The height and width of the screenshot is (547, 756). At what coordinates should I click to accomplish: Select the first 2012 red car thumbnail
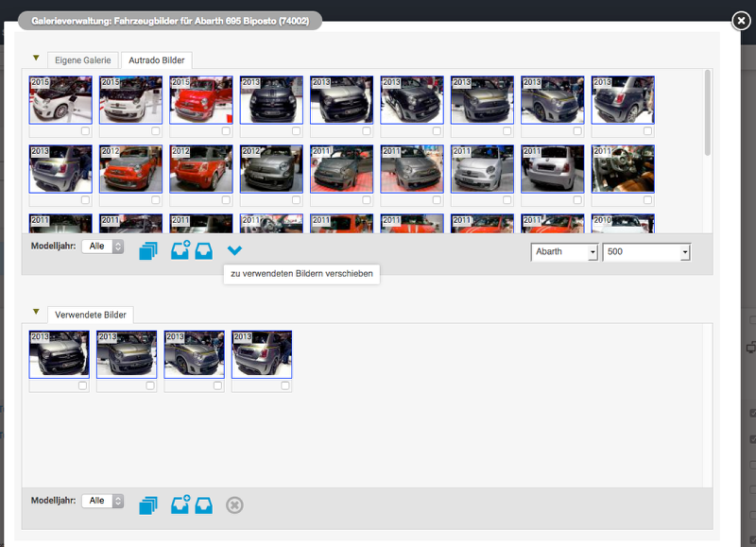tap(130, 168)
